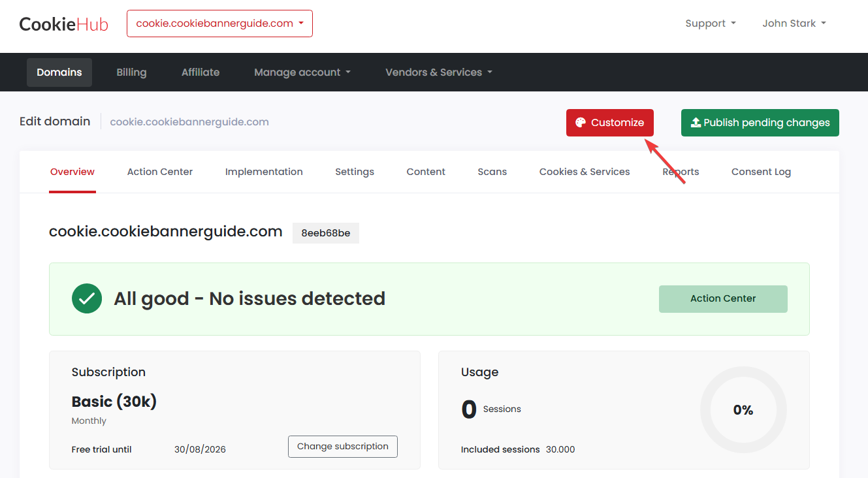The height and width of the screenshot is (478, 868).
Task: Go to the Domains nav item
Action: [59, 72]
